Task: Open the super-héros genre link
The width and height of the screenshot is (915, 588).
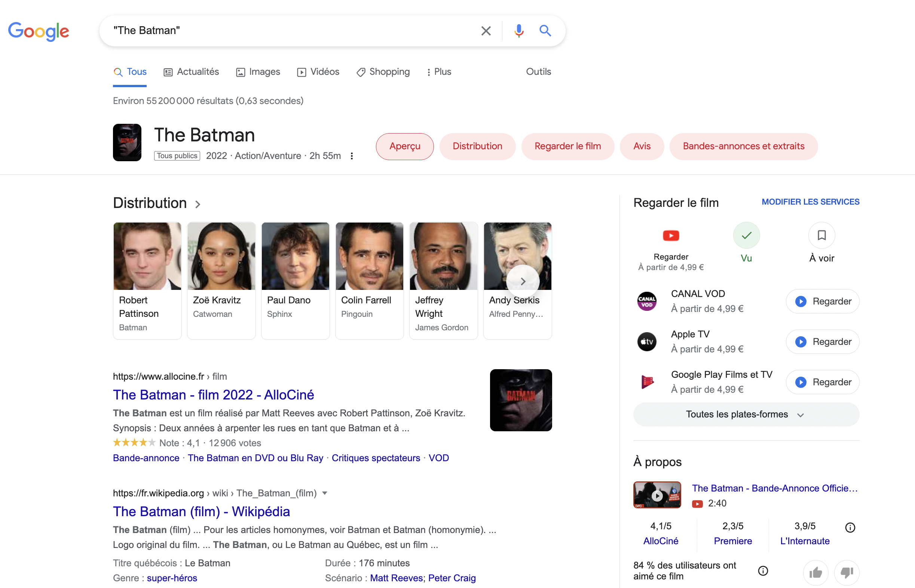Action: 172,578
